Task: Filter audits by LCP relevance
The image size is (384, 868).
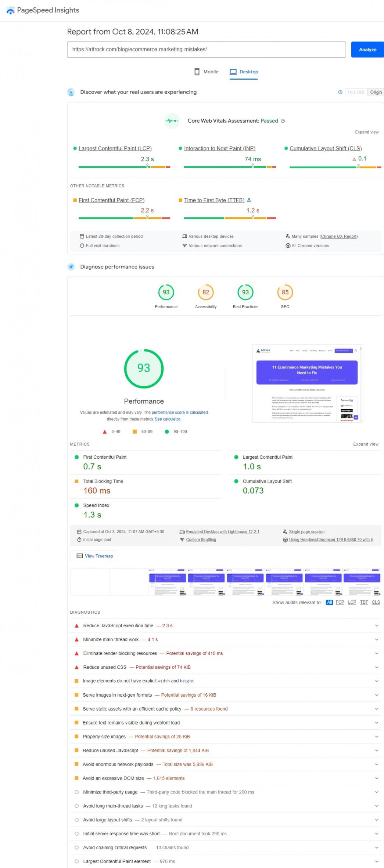Action: point(352,602)
